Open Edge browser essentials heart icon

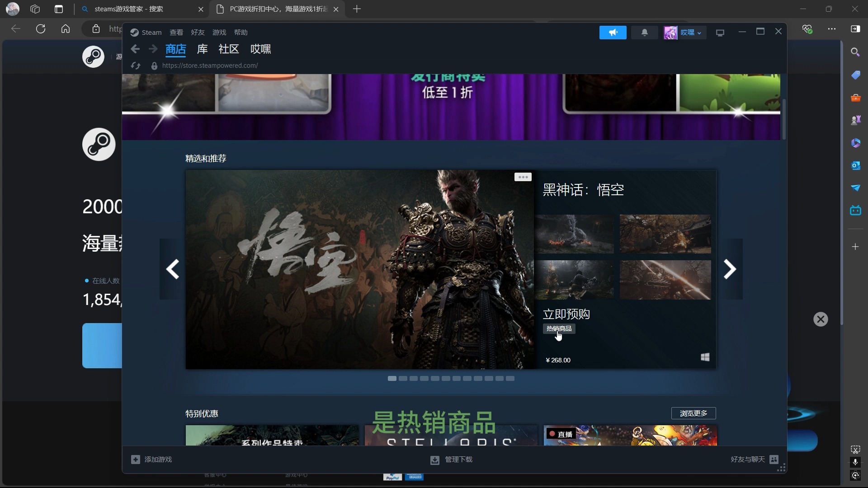pyautogui.click(x=807, y=29)
